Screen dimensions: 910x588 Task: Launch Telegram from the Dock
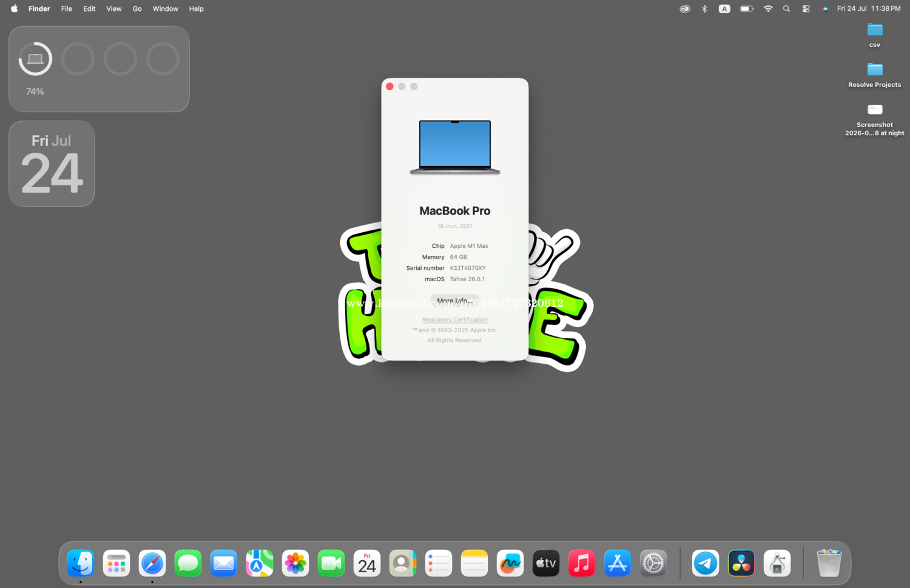click(x=706, y=563)
